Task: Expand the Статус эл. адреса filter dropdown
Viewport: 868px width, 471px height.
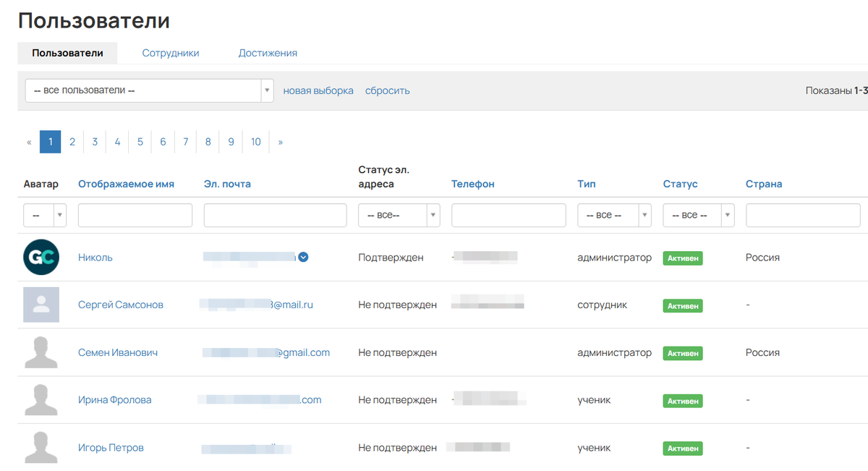Action: (399, 215)
